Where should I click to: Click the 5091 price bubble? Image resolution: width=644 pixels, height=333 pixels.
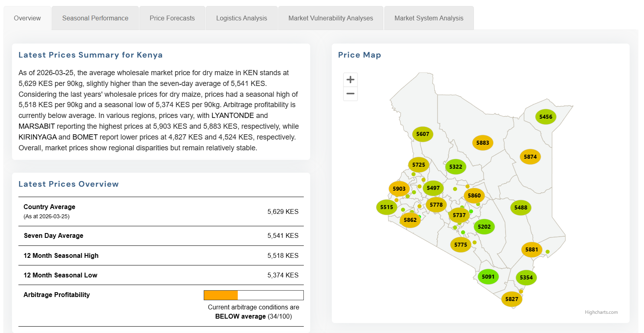point(488,277)
